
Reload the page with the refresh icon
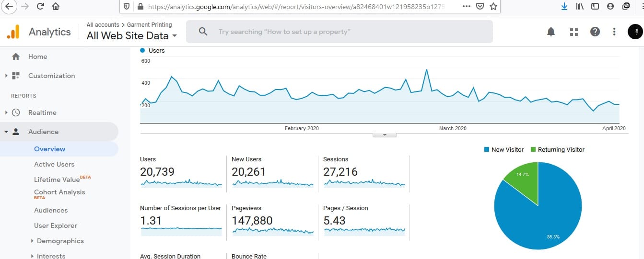point(40,7)
